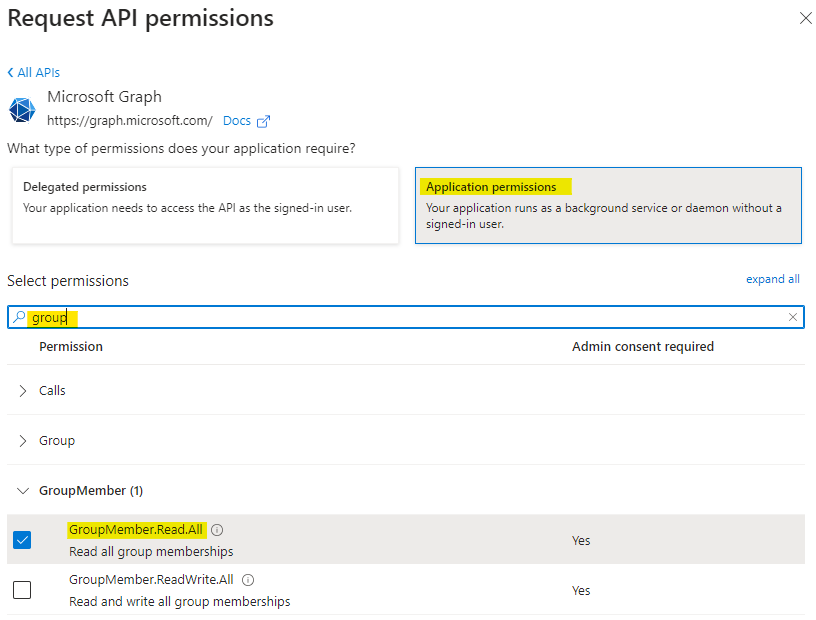
Task: Select the Delegated permissions card
Action: (x=206, y=205)
